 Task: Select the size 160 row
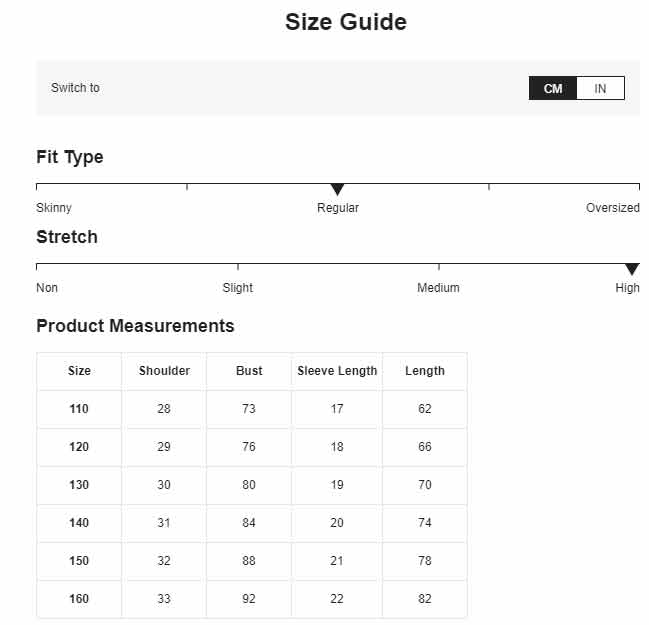click(252, 599)
